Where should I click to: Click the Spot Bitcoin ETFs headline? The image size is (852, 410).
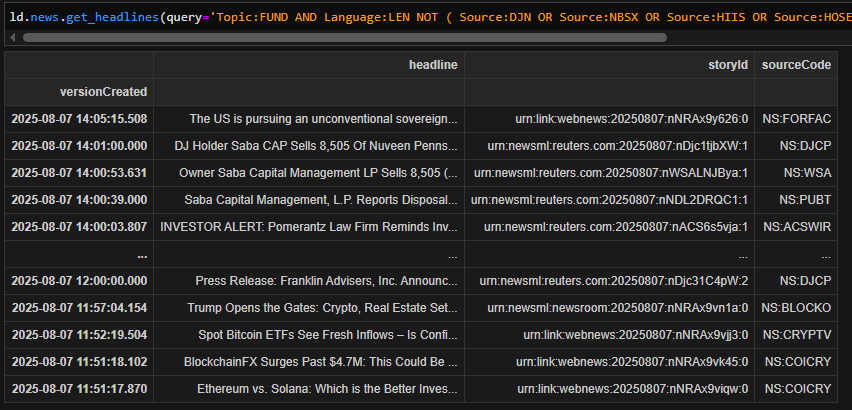(328, 335)
